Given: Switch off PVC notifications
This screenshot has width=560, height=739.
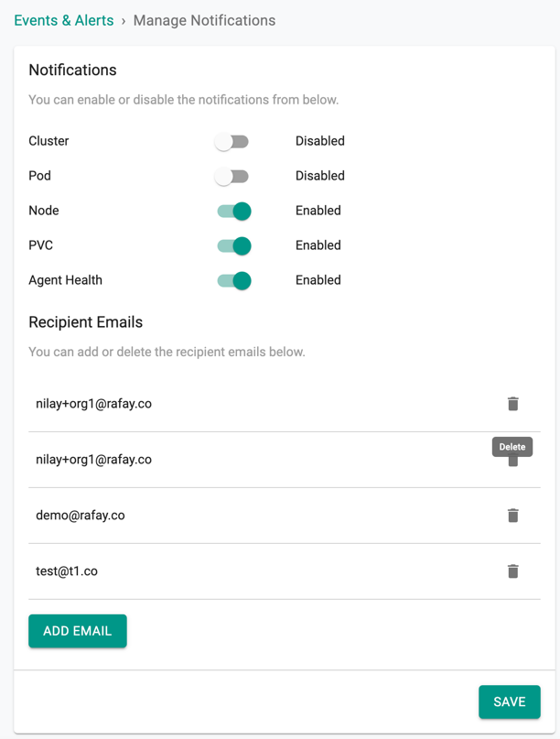Looking at the screenshot, I should (234, 246).
